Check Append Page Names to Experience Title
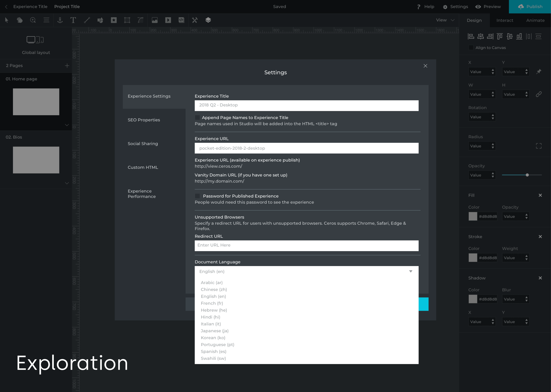The height and width of the screenshot is (392, 551). tap(197, 118)
